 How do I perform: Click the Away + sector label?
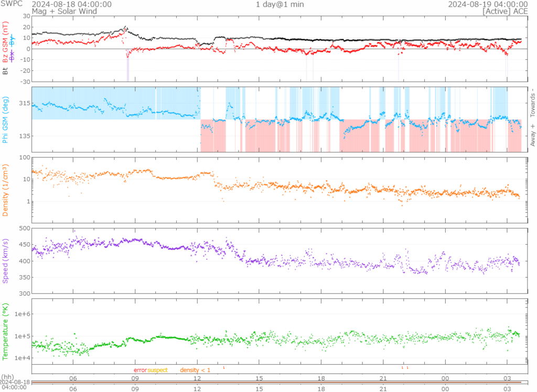click(x=533, y=135)
